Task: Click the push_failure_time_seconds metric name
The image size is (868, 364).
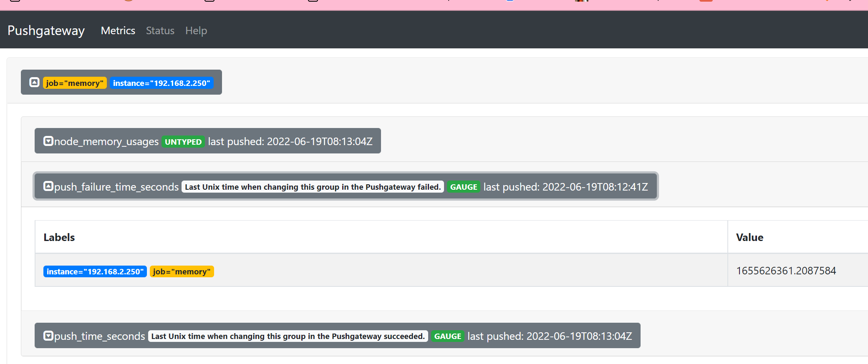Action: click(x=116, y=187)
